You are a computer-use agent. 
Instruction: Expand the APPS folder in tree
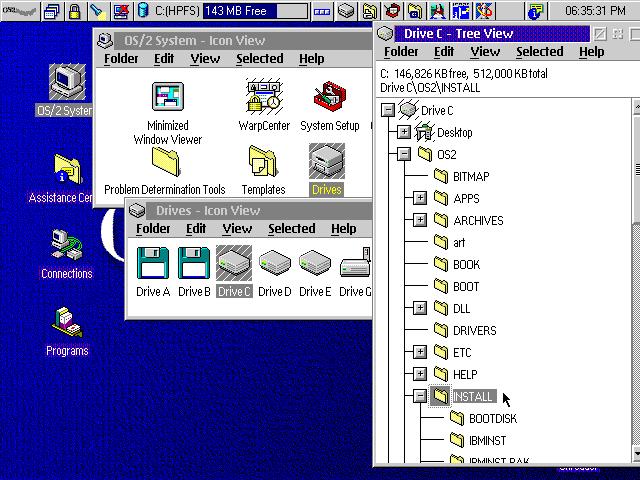click(x=420, y=199)
